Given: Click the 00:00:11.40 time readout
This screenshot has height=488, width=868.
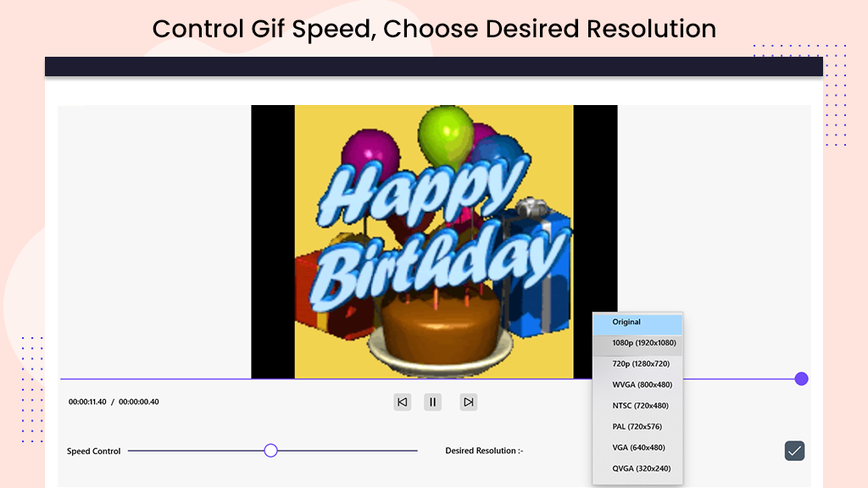Looking at the screenshot, I should click(x=87, y=402).
